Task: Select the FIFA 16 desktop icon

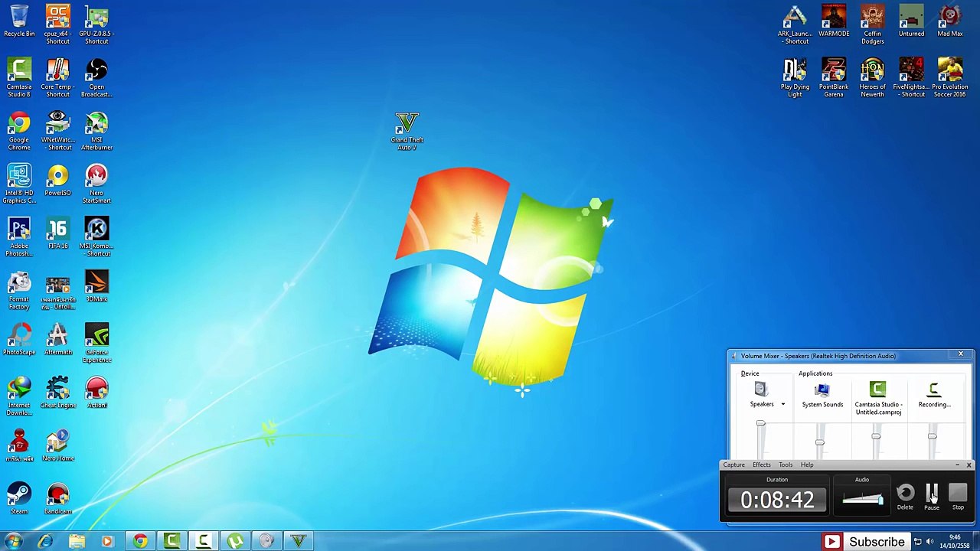Action: 57,234
